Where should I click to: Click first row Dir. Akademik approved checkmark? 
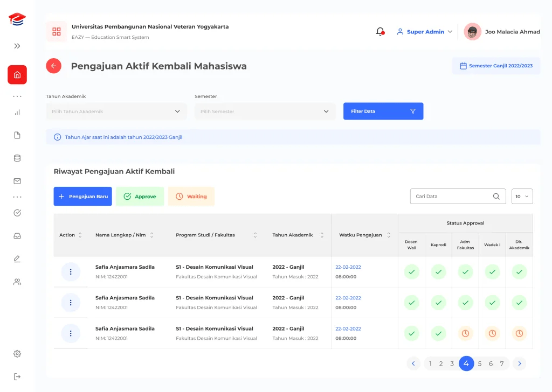(519, 272)
